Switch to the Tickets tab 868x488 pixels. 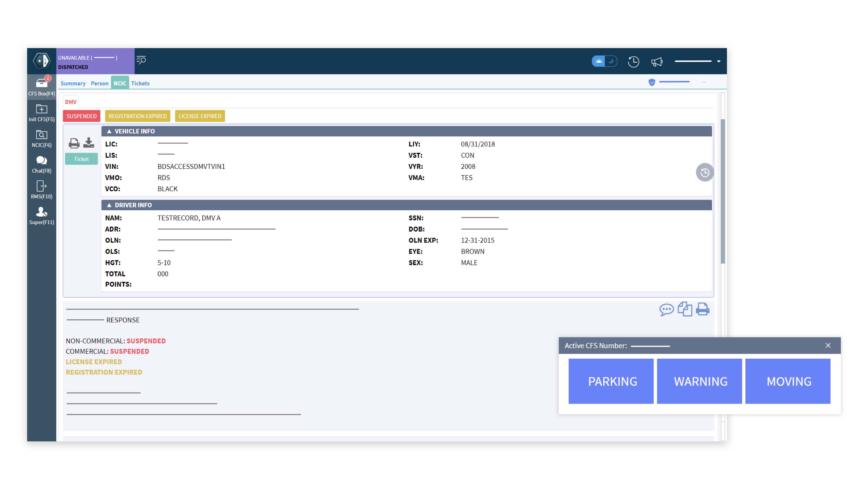[x=140, y=83]
